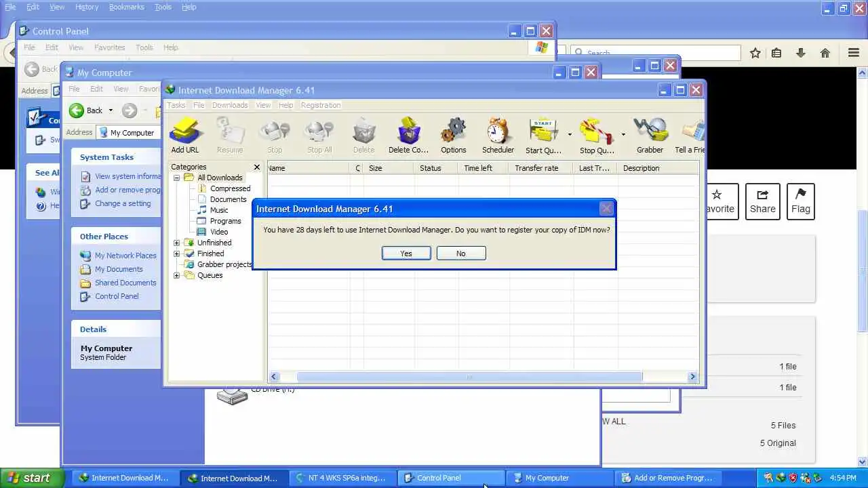Click the browser Share button
The image size is (868, 488).
point(762,201)
